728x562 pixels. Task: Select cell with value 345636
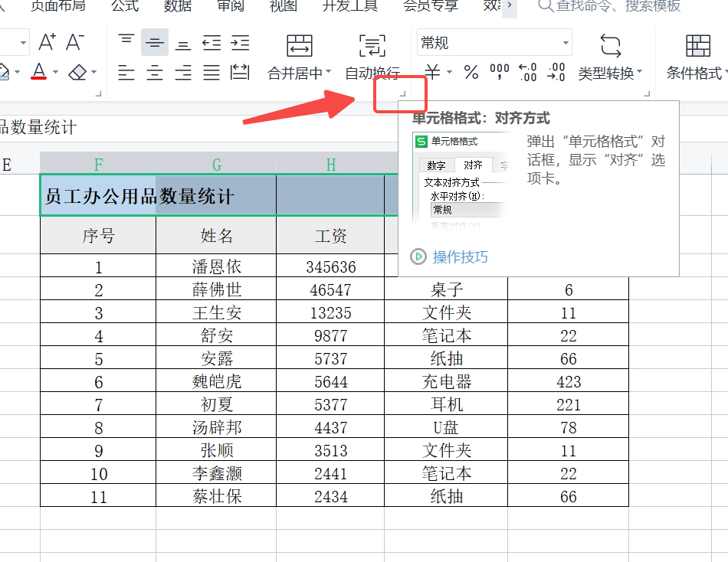[x=330, y=266]
